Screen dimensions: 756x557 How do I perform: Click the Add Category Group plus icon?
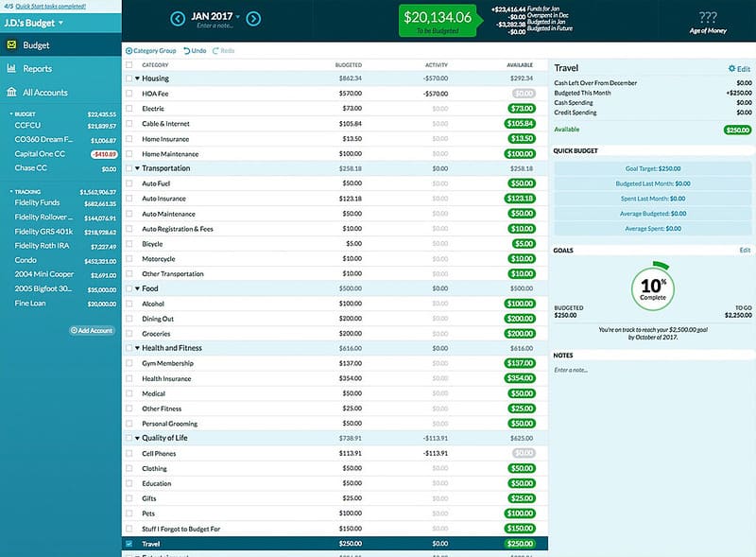click(x=129, y=51)
